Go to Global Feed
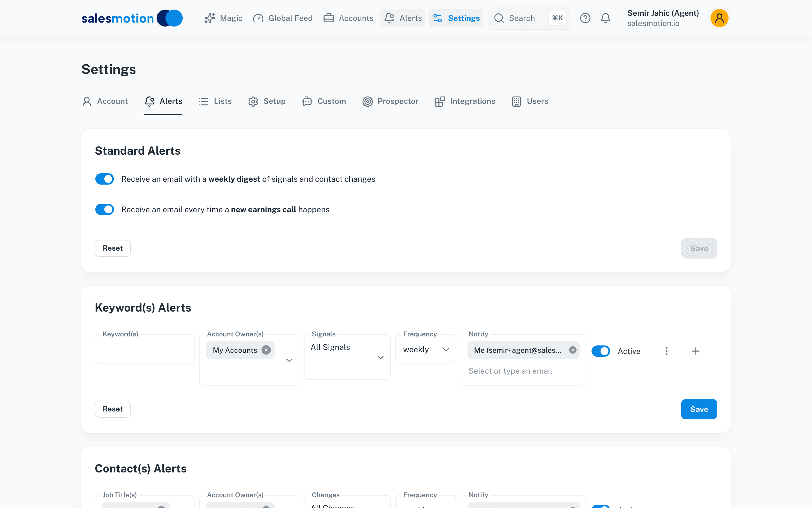 point(283,18)
